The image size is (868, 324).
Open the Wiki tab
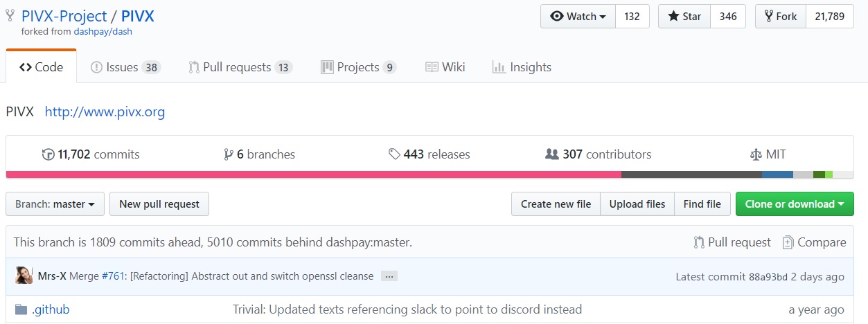click(x=445, y=67)
